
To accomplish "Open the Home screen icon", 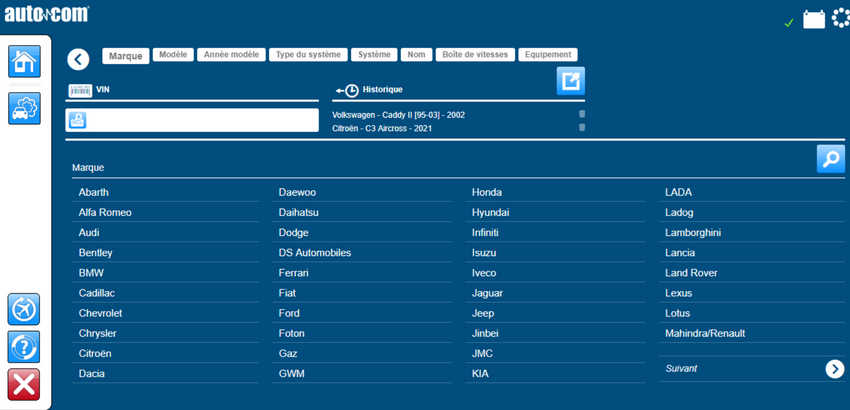I will click(24, 61).
